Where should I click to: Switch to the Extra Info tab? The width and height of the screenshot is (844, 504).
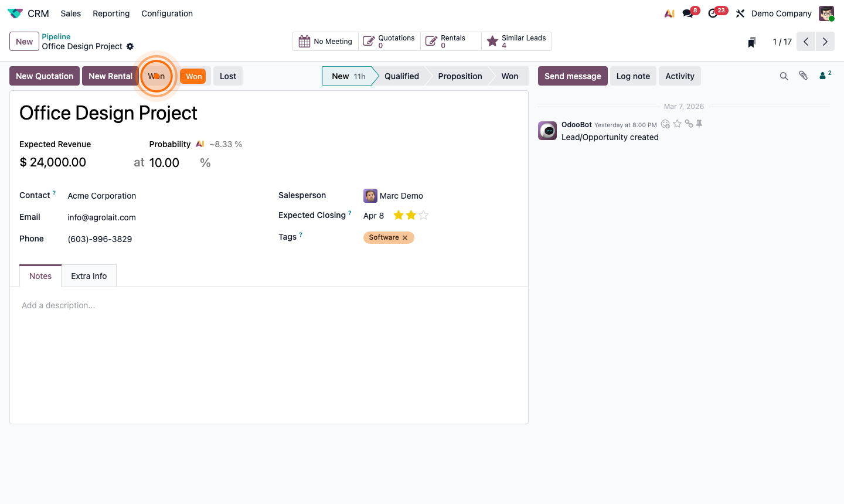pyautogui.click(x=89, y=275)
